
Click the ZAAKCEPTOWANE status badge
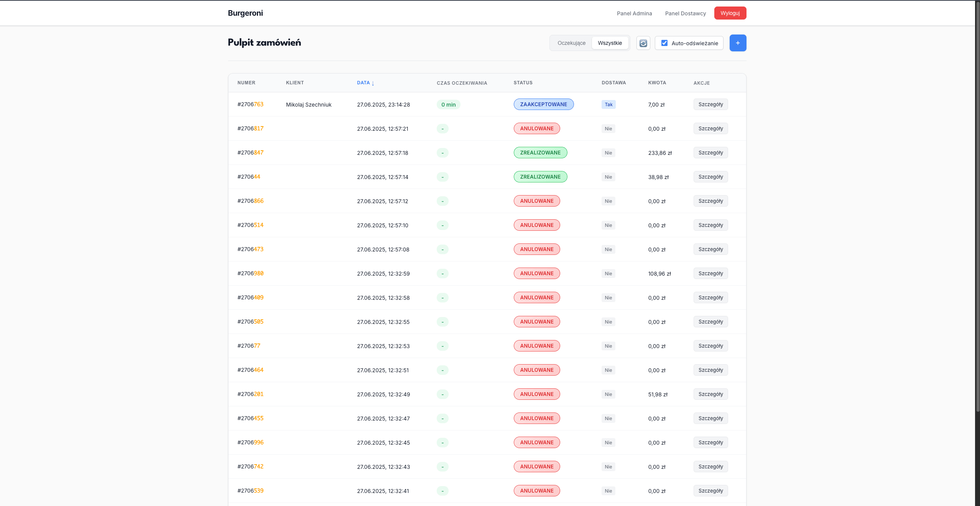point(543,104)
